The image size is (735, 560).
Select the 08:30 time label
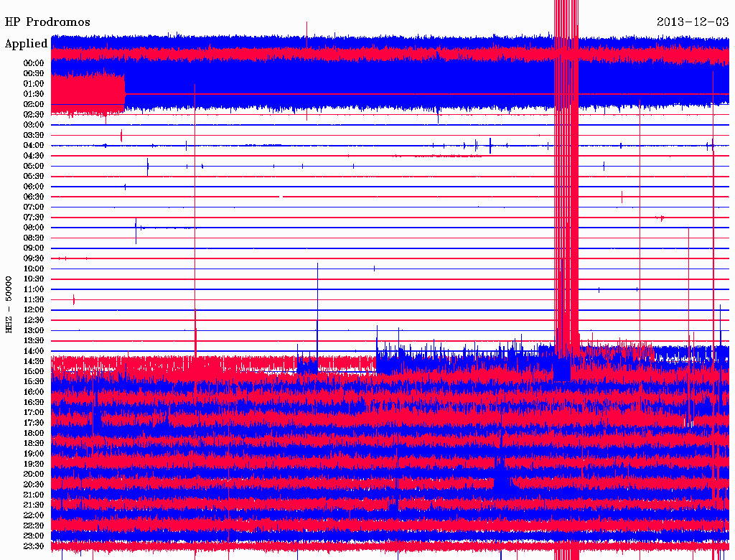pyautogui.click(x=34, y=238)
